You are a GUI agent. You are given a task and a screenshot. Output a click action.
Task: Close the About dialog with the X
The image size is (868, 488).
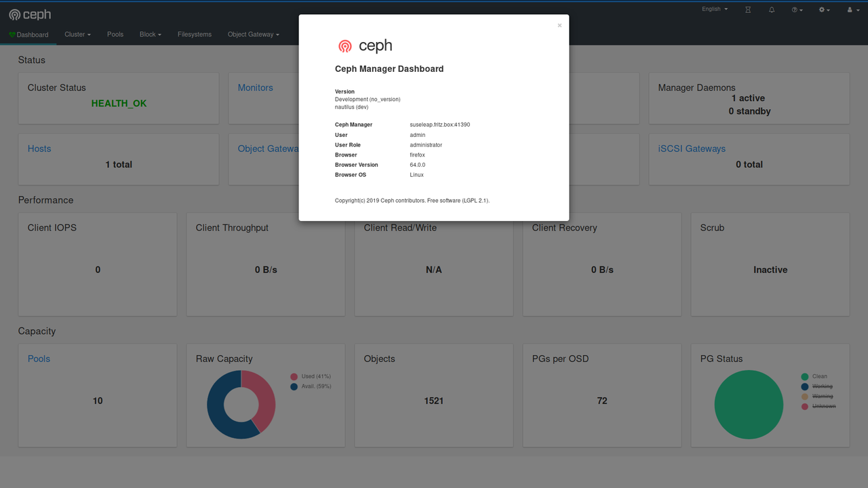coord(559,26)
